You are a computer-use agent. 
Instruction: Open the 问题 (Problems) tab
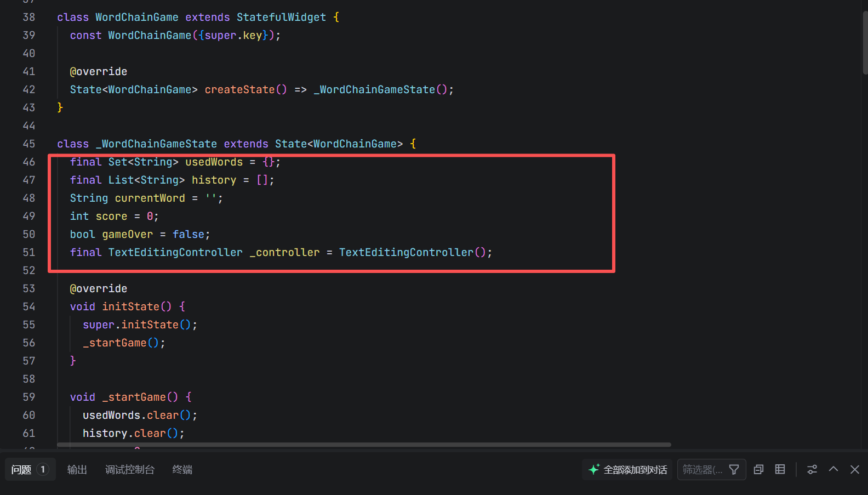pos(30,470)
